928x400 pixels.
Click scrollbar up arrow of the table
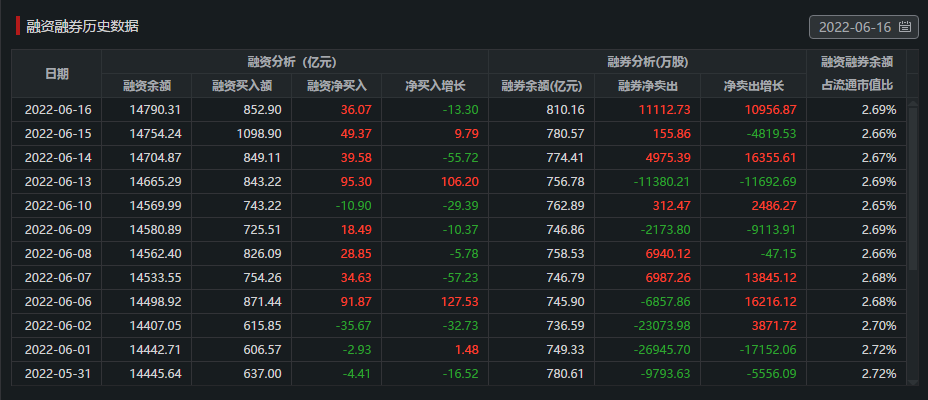[912, 103]
